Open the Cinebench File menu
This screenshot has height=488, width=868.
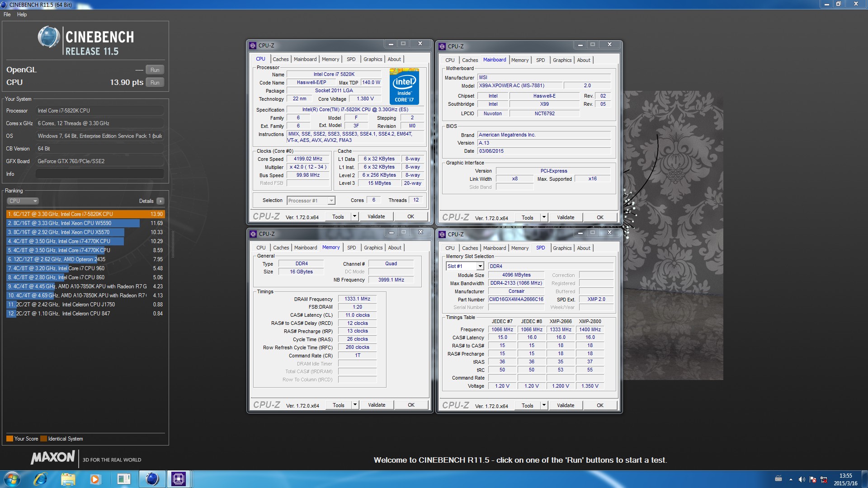point(7,14)
